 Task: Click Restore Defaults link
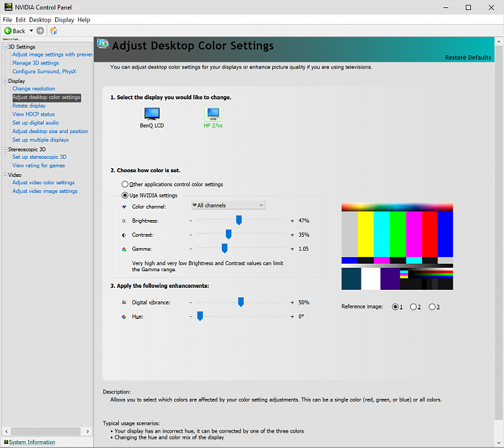click(x=468, y=58)
